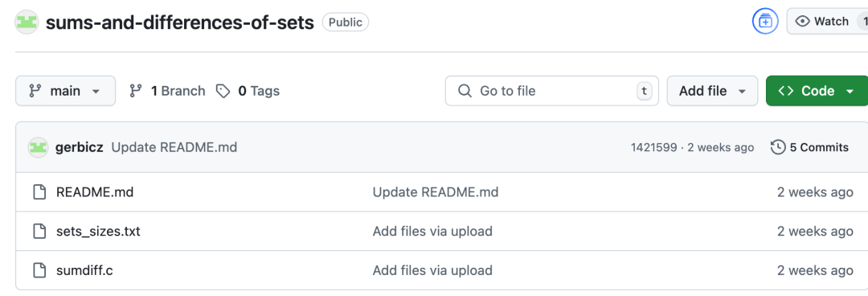Open the README.md file
Viewport: 868px width, 296px height.
pos(95,192)
